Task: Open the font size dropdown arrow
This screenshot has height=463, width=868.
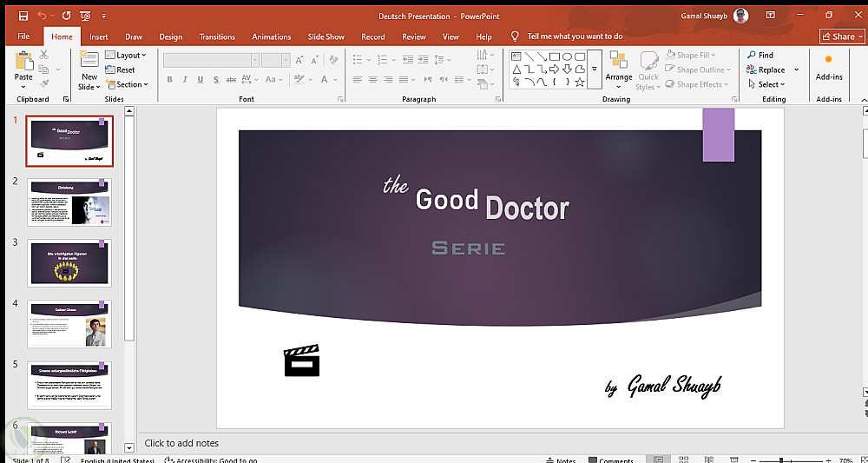Action: (x=286, y=60)
